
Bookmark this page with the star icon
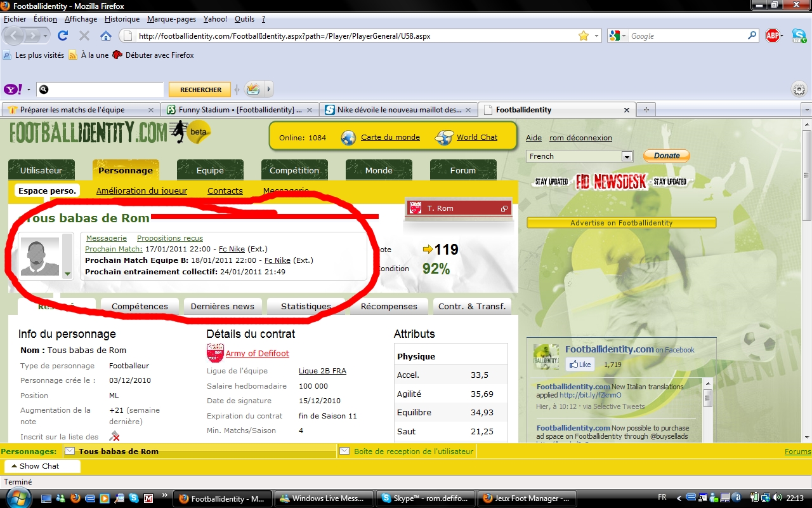point(584,36)
